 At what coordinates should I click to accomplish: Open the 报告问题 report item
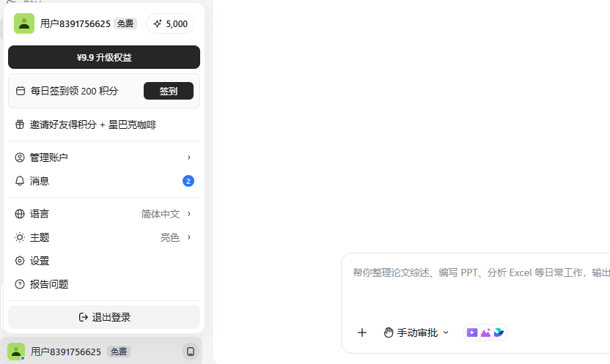pyautogui.click(x=104, y=284)
